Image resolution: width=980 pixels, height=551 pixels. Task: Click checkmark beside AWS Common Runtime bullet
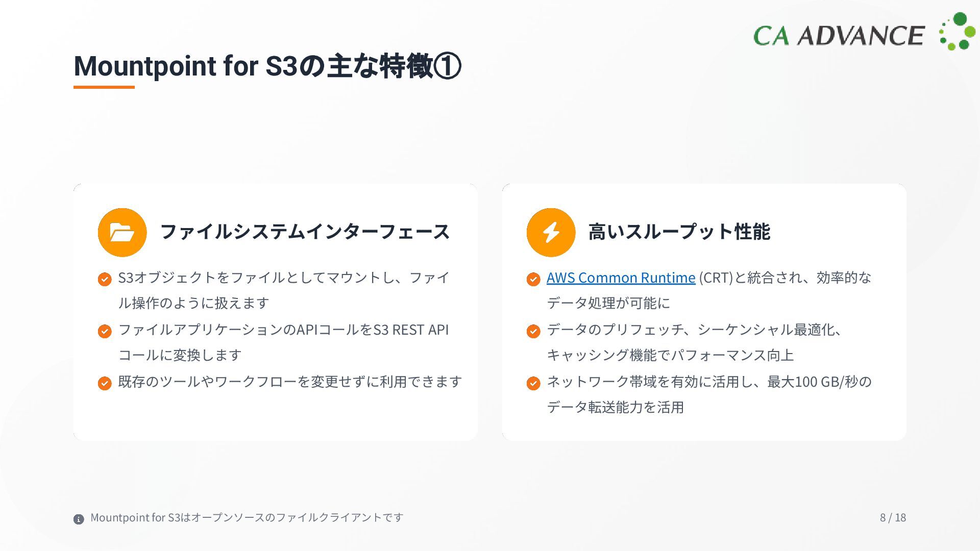coord(533,279)
